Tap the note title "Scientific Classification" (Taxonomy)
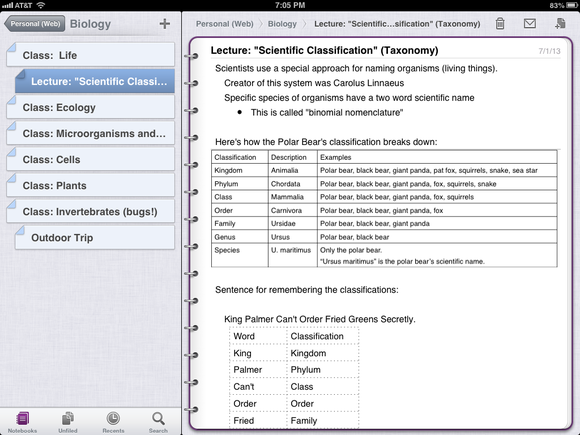 click(324, 50)
